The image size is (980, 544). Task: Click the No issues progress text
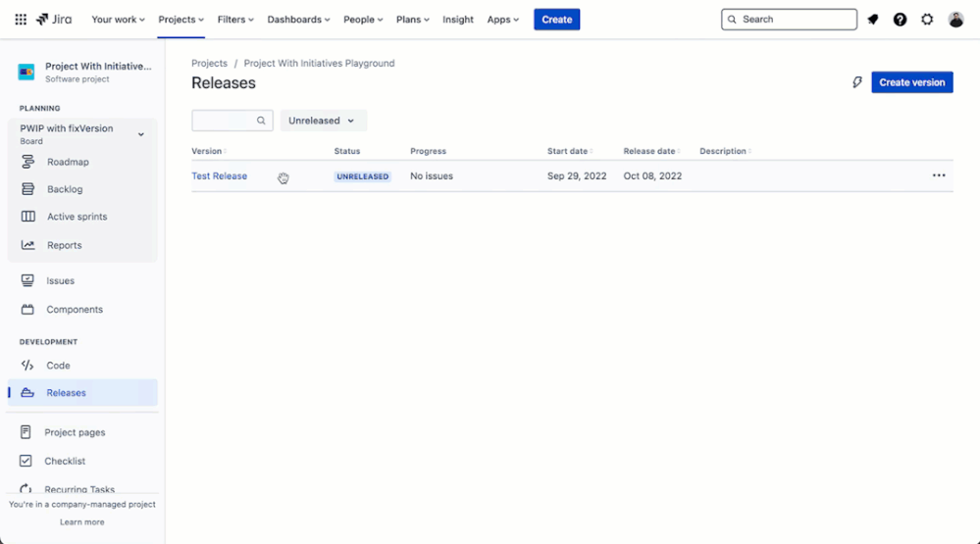pos(432,176)
